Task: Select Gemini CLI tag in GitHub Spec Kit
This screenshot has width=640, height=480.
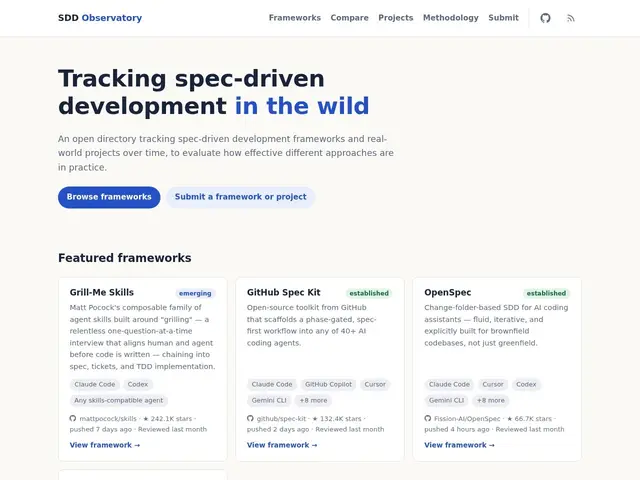Action: 269,400
